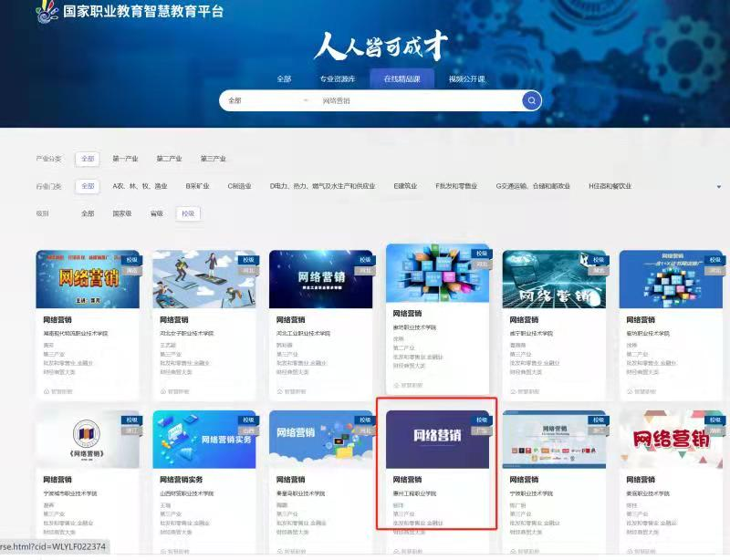Open the 网络营销实务 course thumbnail
730x560 pixels.
point(203,440)
